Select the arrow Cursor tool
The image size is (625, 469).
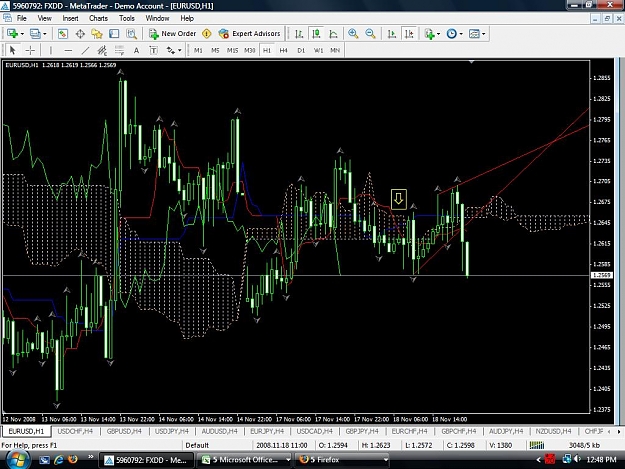pos(12,50)
